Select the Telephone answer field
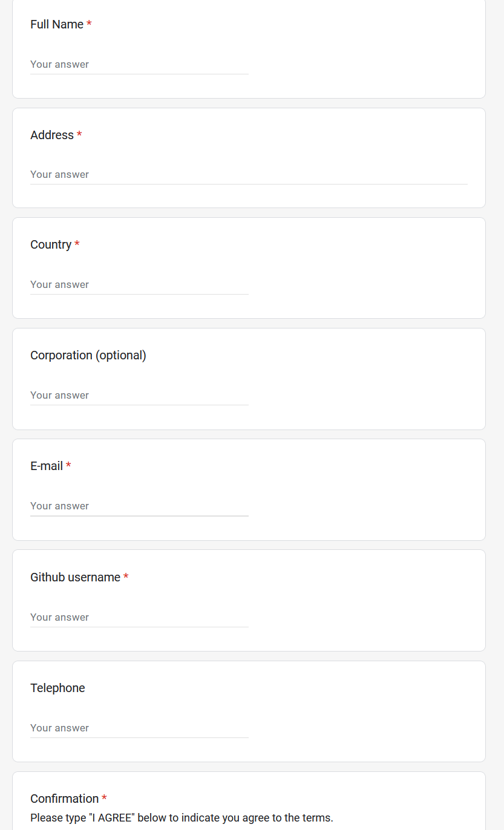This screenshot has height=830, width=504. [139, 728]
